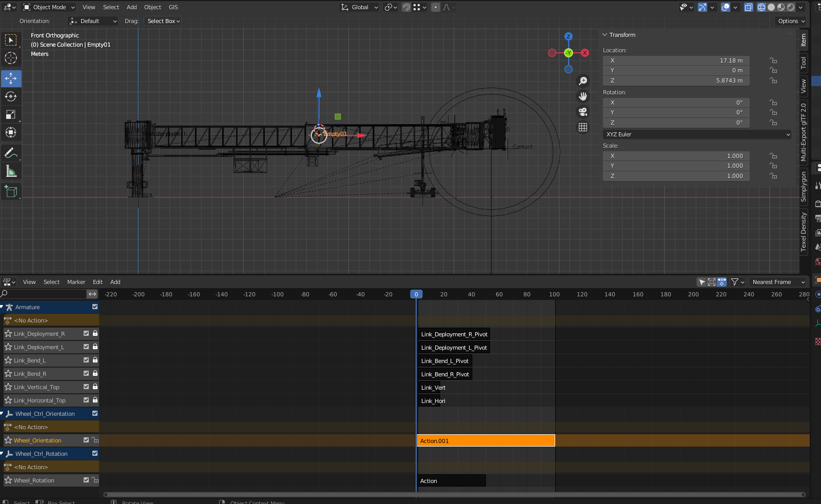
Task: Activate the Rotate tool
Action: (11, 96)
